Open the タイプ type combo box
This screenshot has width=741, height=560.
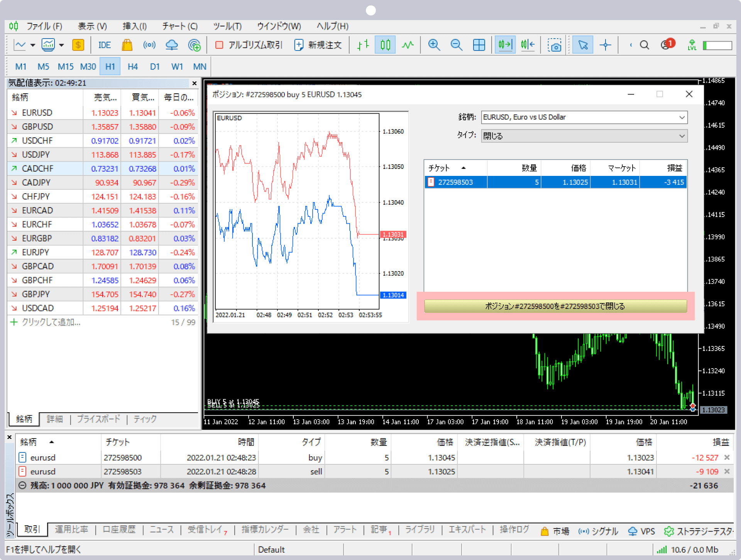pos(584,136)
